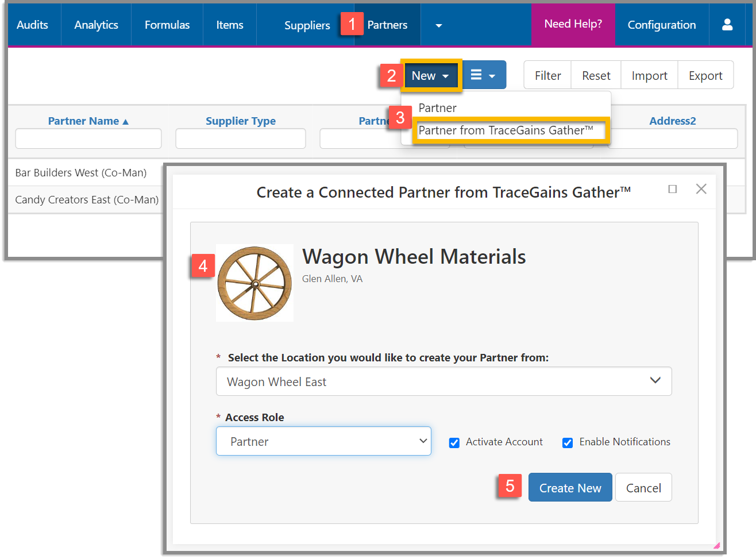756x559 pixels.
Task: Click the Cancel button in dialog
Action: pos(643,488)
